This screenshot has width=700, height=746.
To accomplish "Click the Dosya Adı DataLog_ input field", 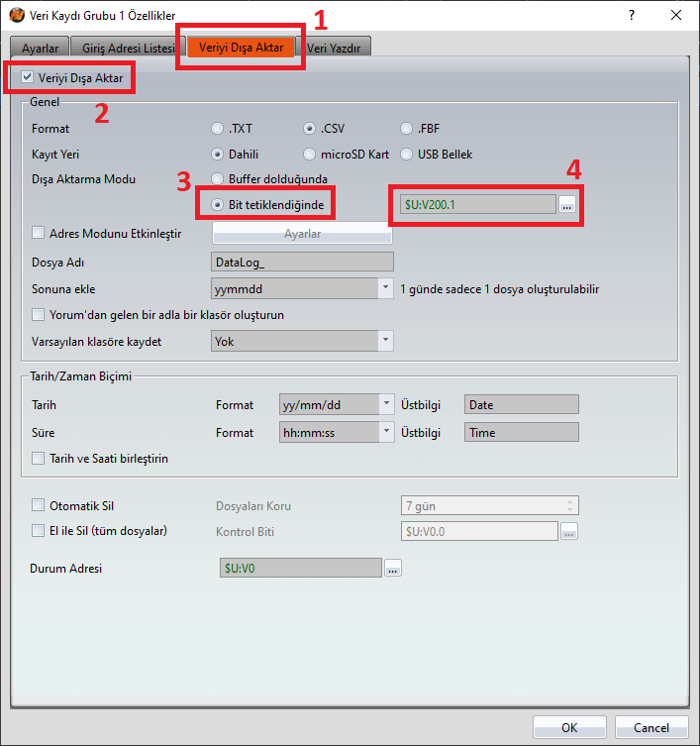I will coord(303,262).
